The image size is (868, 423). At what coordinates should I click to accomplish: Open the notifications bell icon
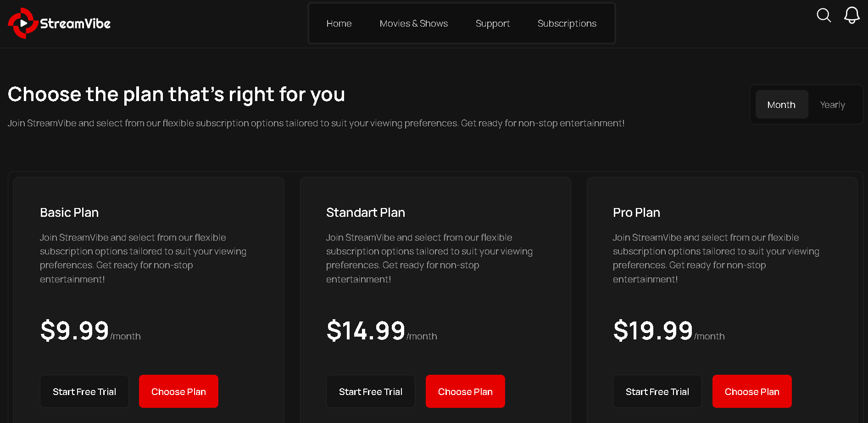[x=851, y=15]
